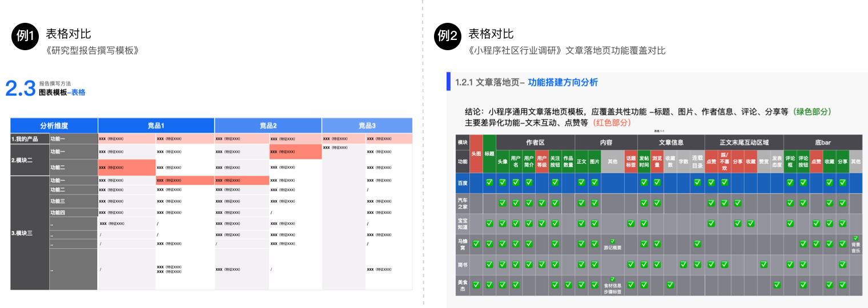Screen dimensions: 868x308
Task: Select the 表格对比 heading beside 例1
Action: (x=68, y=34)
